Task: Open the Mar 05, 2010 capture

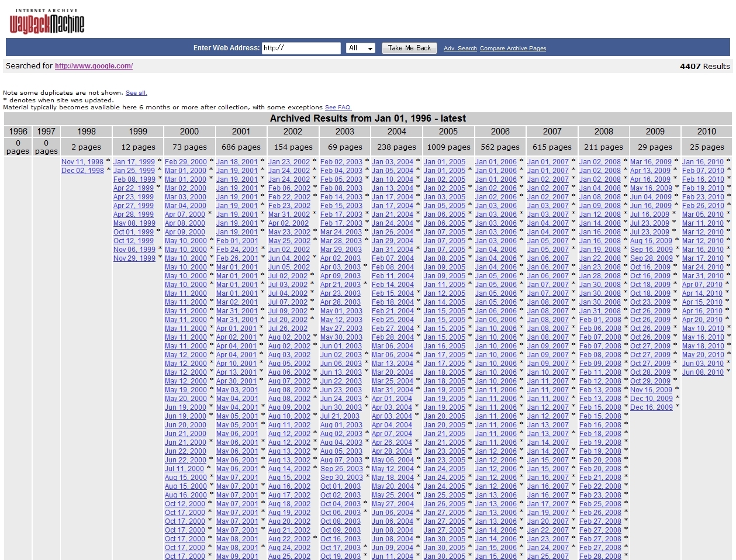Action: click(703, 215)
